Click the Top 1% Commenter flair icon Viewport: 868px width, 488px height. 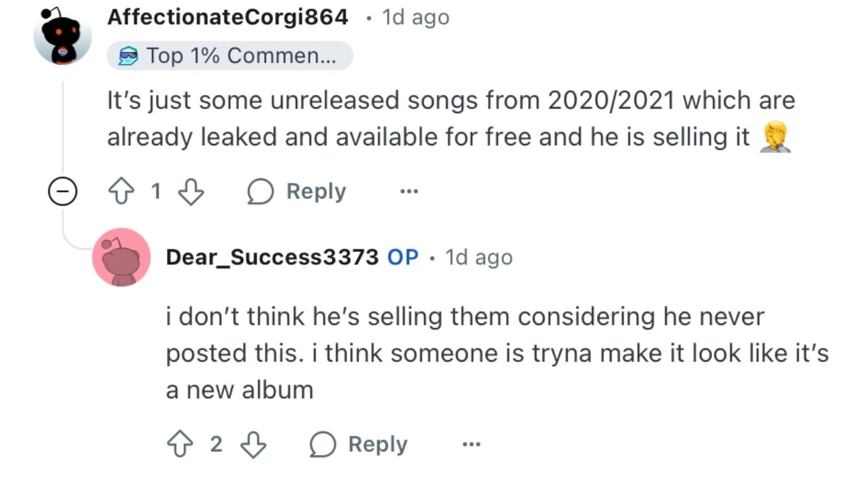tap(128, 56)
